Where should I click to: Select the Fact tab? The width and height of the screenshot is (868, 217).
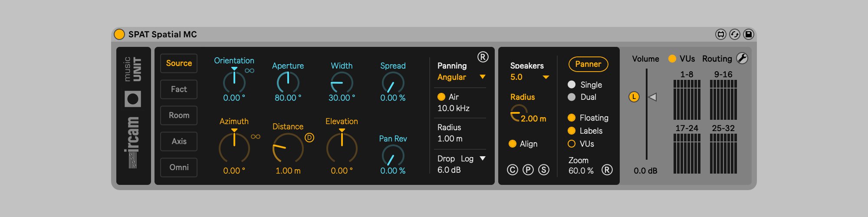pyautogui.click(x=179, y=89)
